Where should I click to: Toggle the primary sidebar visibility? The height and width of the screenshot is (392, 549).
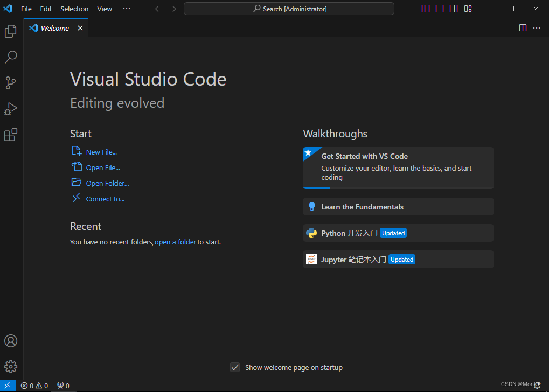tap(426, 9)
